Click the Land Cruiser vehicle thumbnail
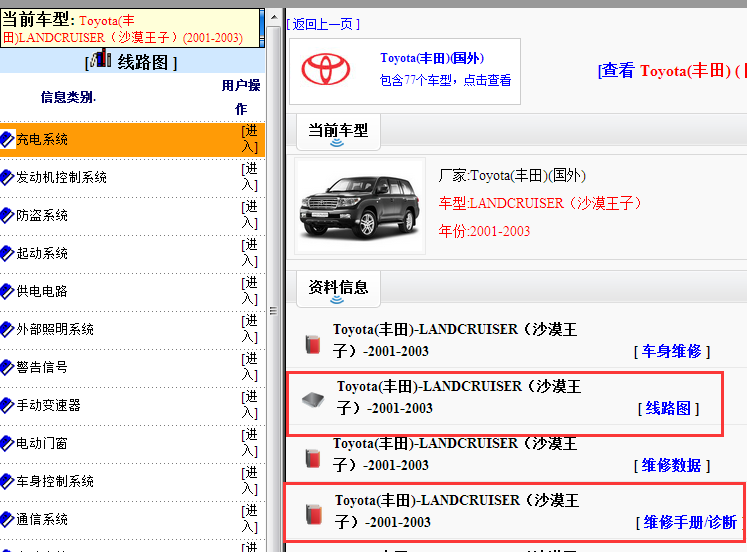 tap(360, 206)
